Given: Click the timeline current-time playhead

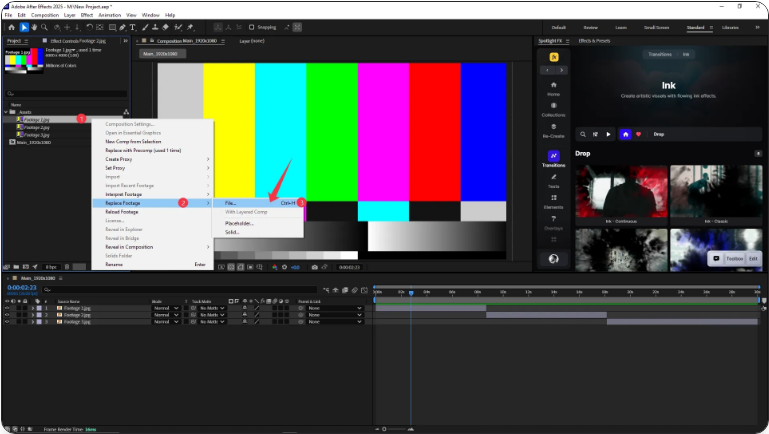Looking at the screenshot, I should 410,292.
